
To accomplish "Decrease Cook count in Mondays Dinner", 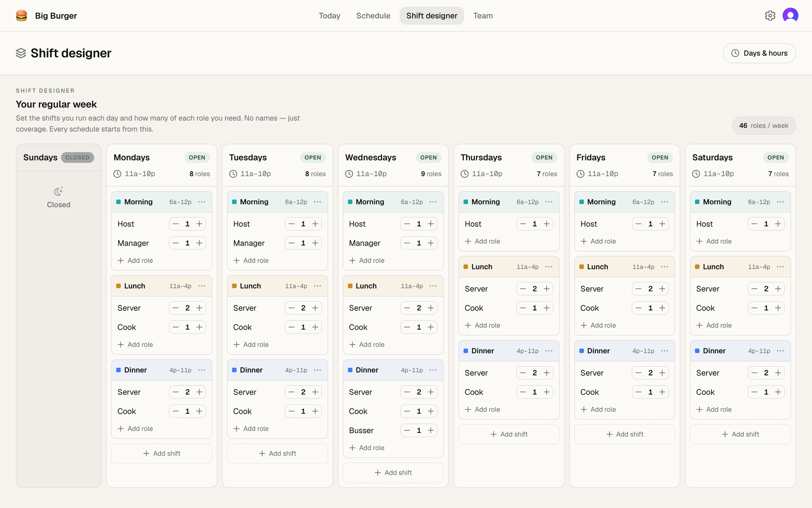I will [175, 411].
